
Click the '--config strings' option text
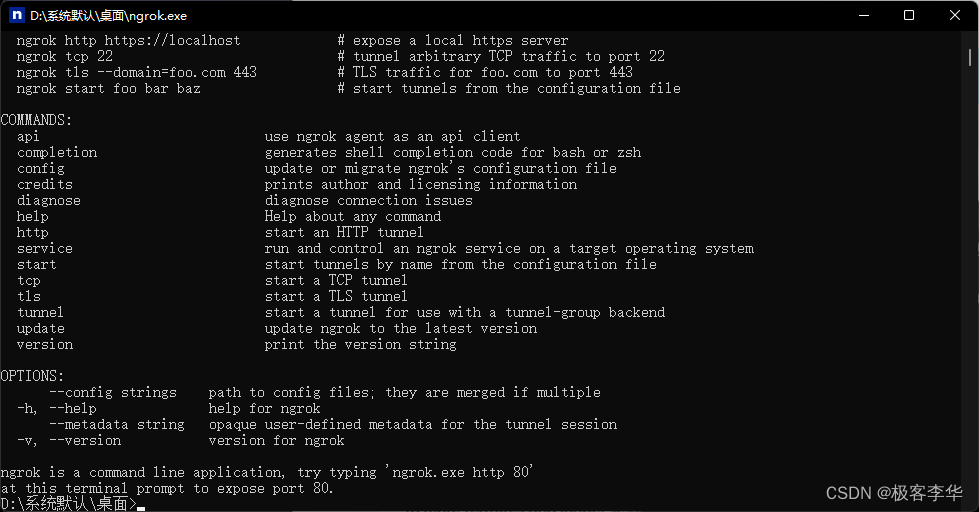pyautogui.click(x=113, y=392)
